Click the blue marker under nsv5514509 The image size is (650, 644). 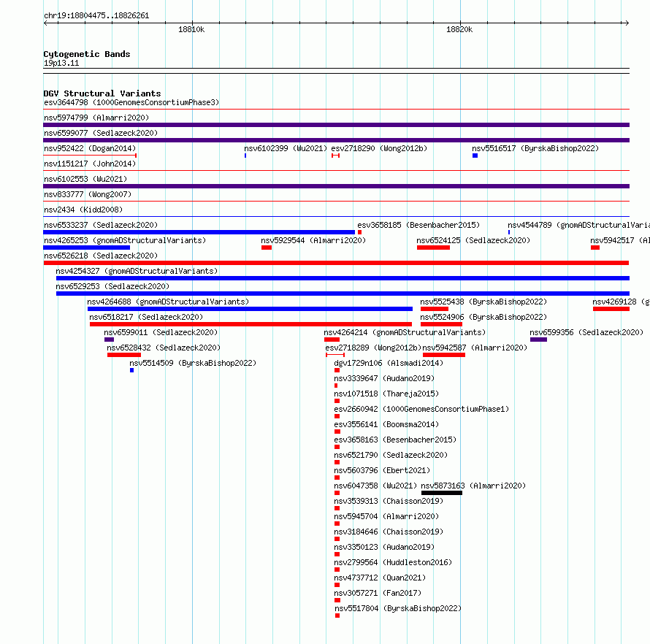131,370
